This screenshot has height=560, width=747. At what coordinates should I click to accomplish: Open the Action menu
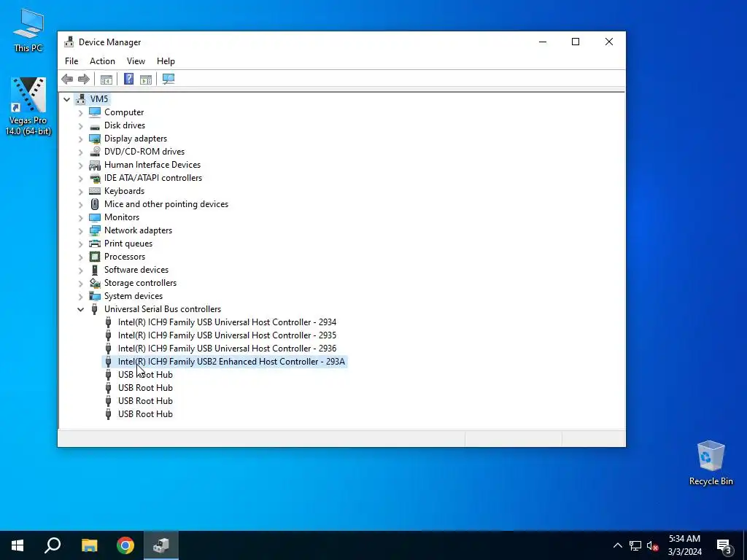(102, 61)
